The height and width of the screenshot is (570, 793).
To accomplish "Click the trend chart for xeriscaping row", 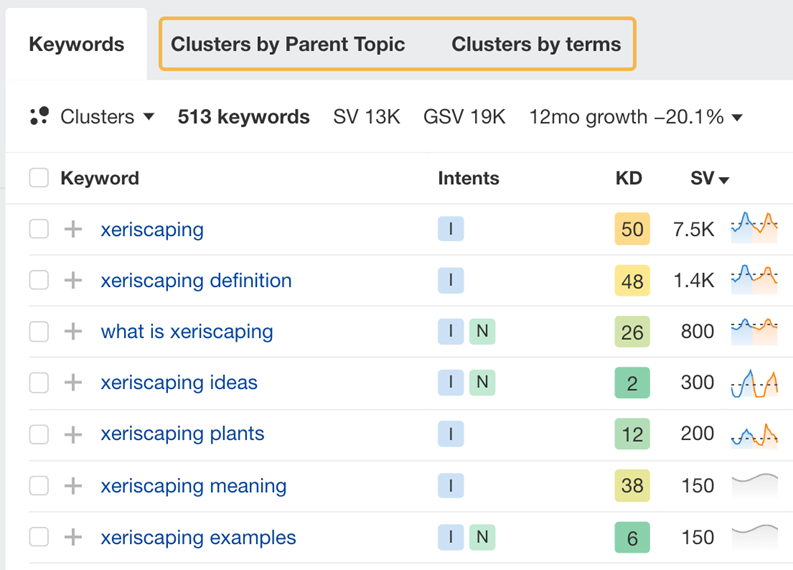I will 754,228.
